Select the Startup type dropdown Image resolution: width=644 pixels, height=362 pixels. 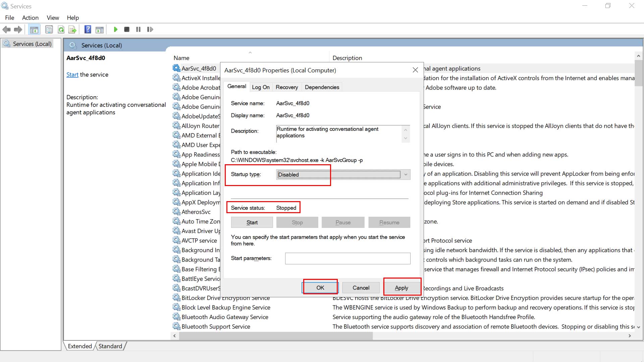point(343,174)
